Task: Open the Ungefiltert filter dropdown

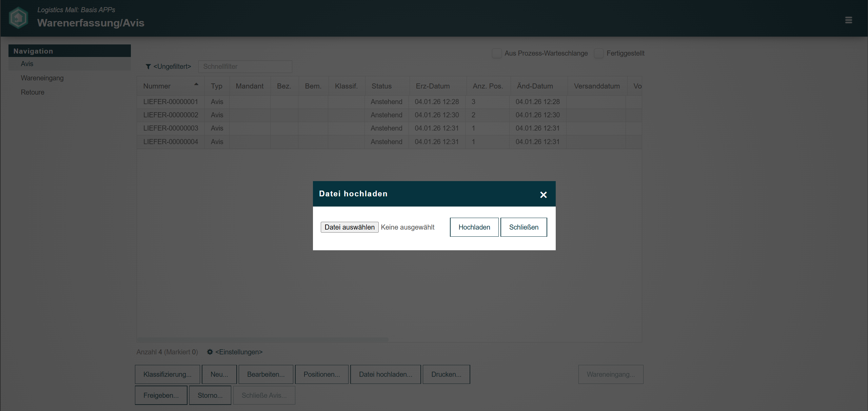Action: (x=172, y=67)
